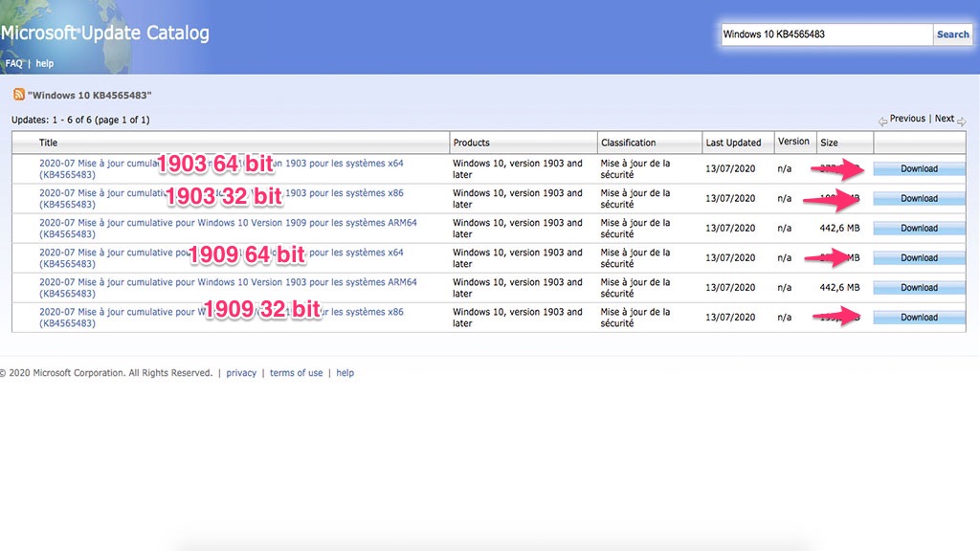980x551 pixels.
Task: Open the Version 1909 ARM64 update title link
Action: coord(228,228)
